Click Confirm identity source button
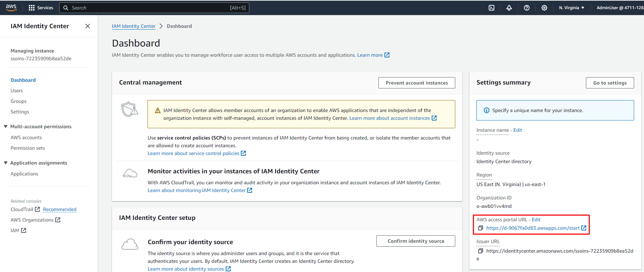Screen dimensions: 644x272 click(x=416, y=241)
